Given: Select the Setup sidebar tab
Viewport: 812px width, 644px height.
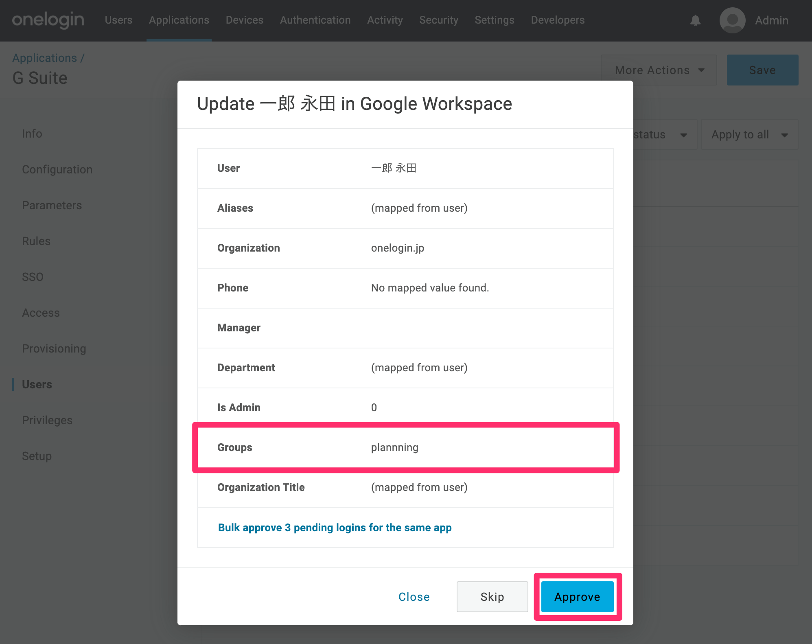Looking at the screenshot, I should [x=37, y=456].
